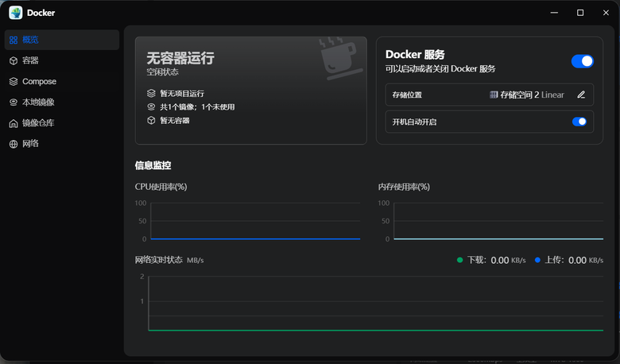The image size is (620, 364).
Task: Select Compose in the sidebar
Action: coord(62,81)
